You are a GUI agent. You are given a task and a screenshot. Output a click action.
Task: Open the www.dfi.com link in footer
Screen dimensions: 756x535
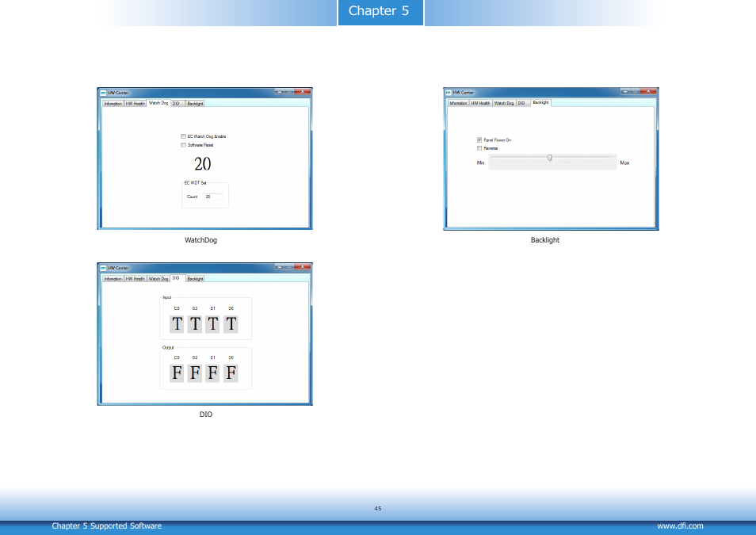tap(680, 525)
